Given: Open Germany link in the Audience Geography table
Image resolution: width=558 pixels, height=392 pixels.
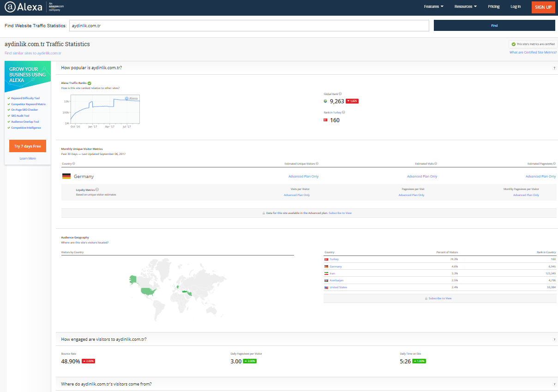Looking at the screenshot, I should (336, 267).
